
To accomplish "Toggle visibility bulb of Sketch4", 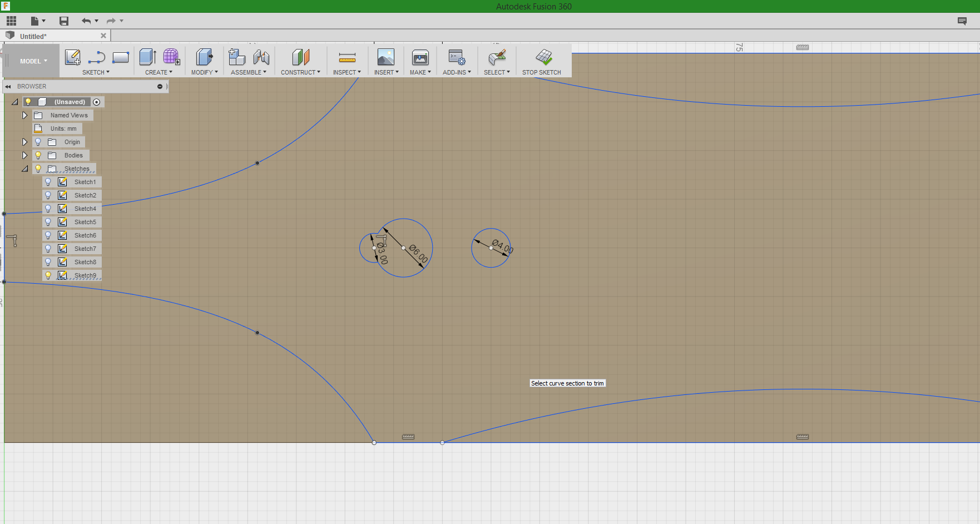I will (48, 209).
